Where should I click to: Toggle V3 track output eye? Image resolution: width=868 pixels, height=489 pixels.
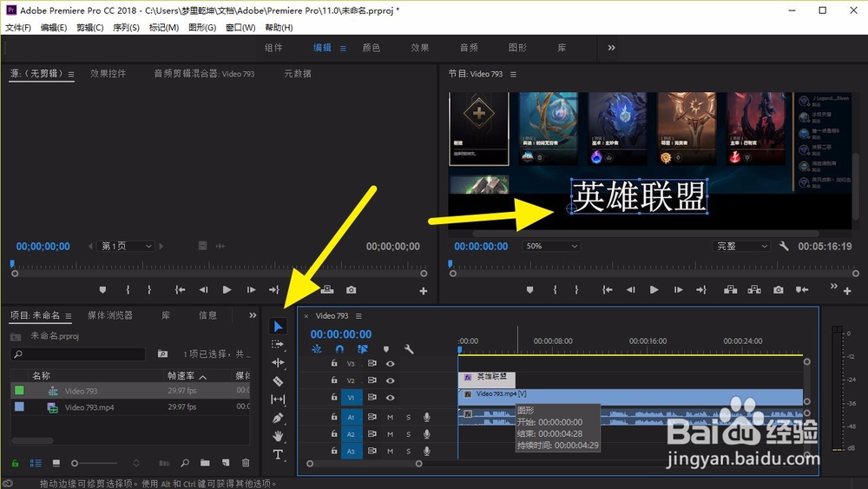pos(391,363)
